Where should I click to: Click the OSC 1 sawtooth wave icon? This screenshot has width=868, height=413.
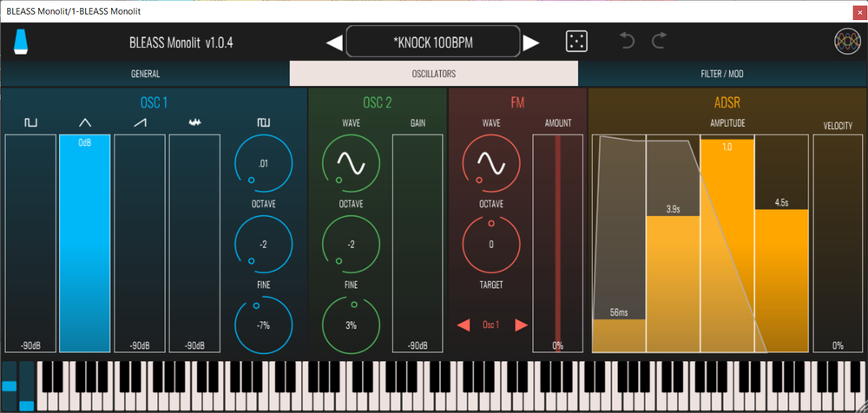pyautogui.click(x=140, y=123)
